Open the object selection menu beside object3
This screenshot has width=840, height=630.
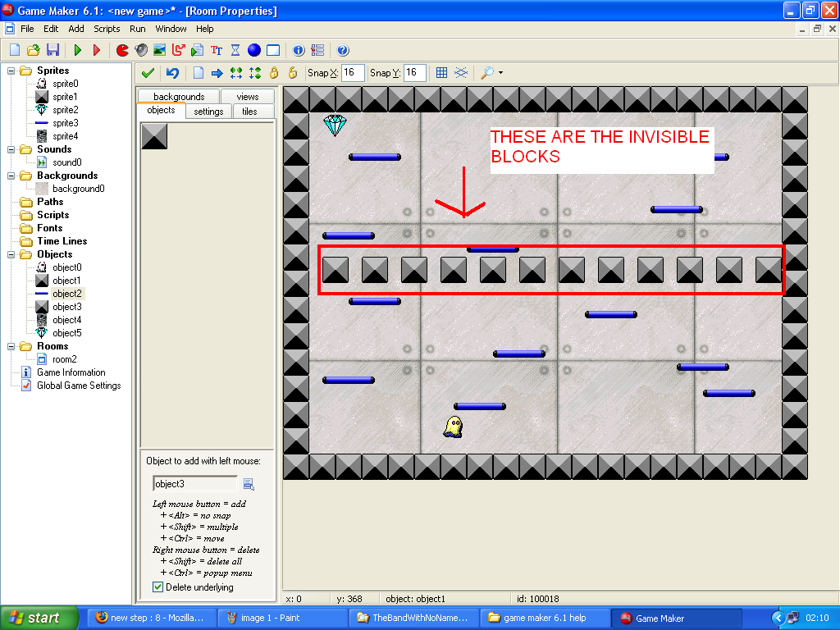pyautogui.click(x=249, y=484)
